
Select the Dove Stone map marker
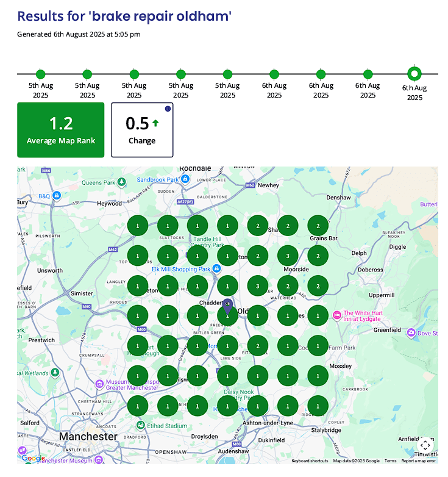point(411,332)
